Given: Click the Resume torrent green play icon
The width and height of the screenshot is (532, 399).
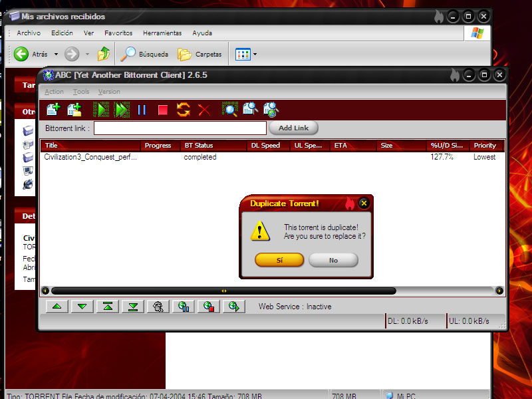Looking at the screenshot, I should [x=100, y=110].
